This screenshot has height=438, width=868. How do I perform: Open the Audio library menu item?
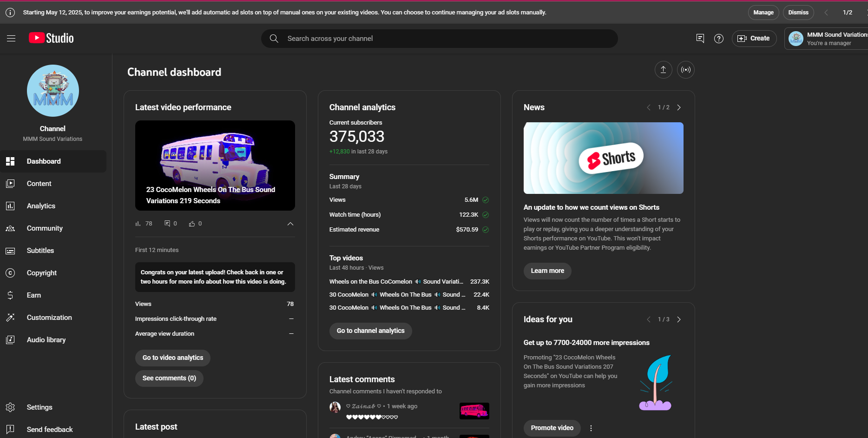click(53, 340)
